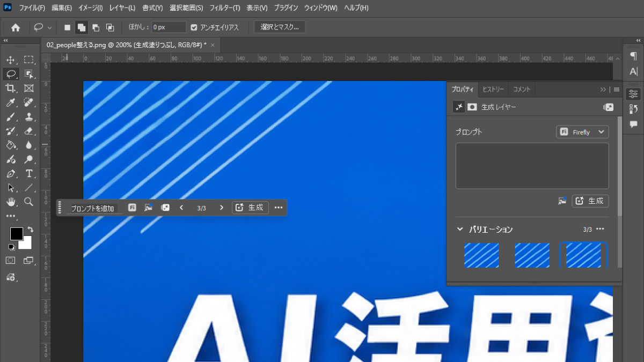Select the Line tool
The image size is (644, 362).
(28, 188)
